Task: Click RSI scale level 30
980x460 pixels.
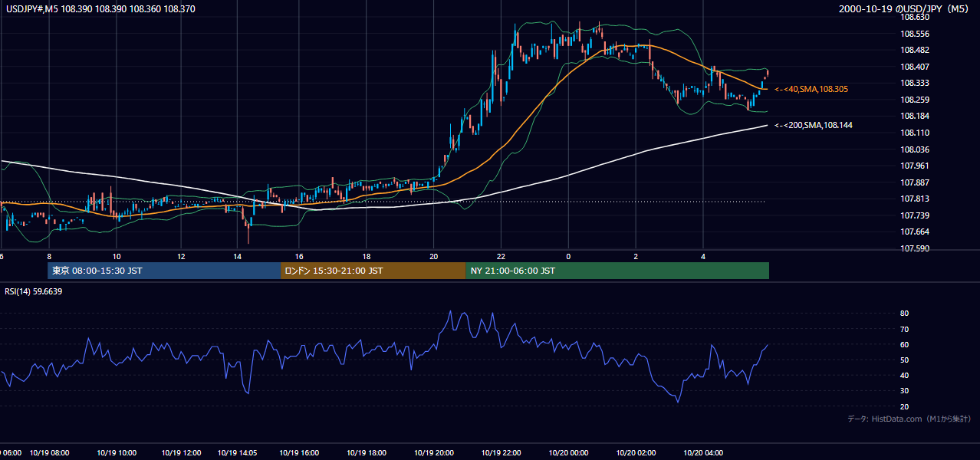Action: click(x=905, y=391)
